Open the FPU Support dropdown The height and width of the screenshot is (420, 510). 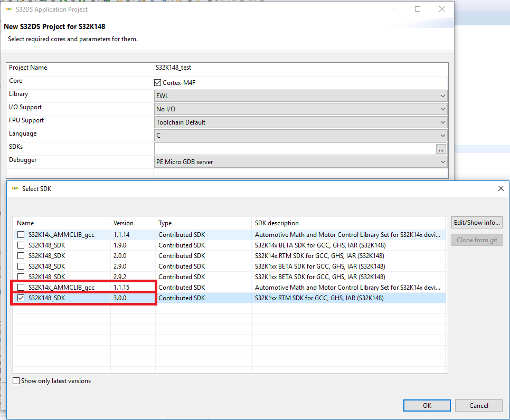300,122
